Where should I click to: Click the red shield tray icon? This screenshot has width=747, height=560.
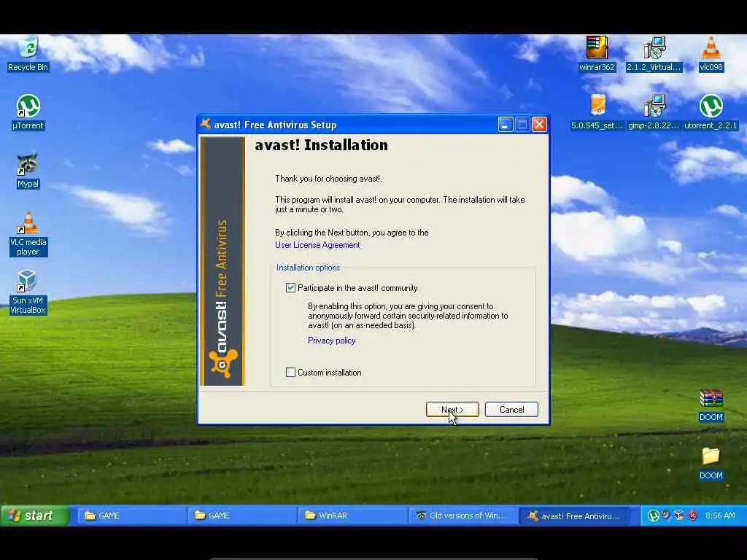(x=693, y=516)
